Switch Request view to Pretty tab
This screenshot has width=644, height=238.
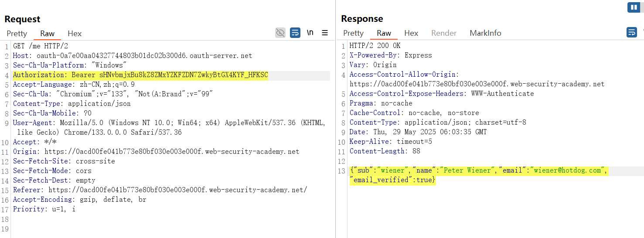click(x=17, y=34)
